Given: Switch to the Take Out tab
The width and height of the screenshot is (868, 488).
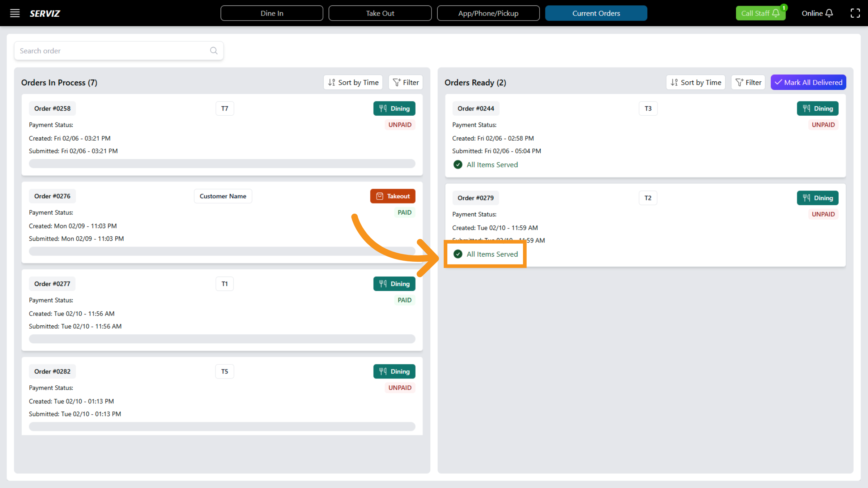Looking at the screenshot, I should 380,13.
